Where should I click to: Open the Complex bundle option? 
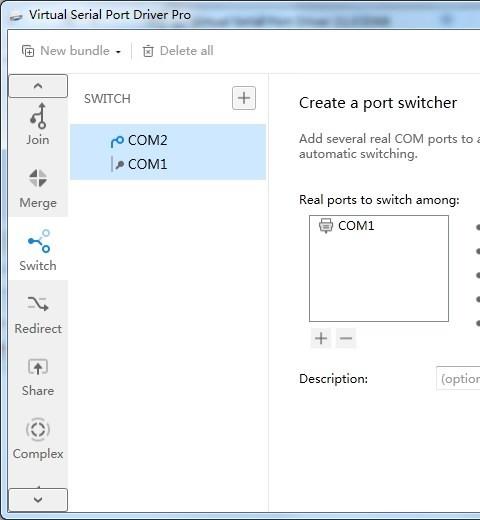38,438
